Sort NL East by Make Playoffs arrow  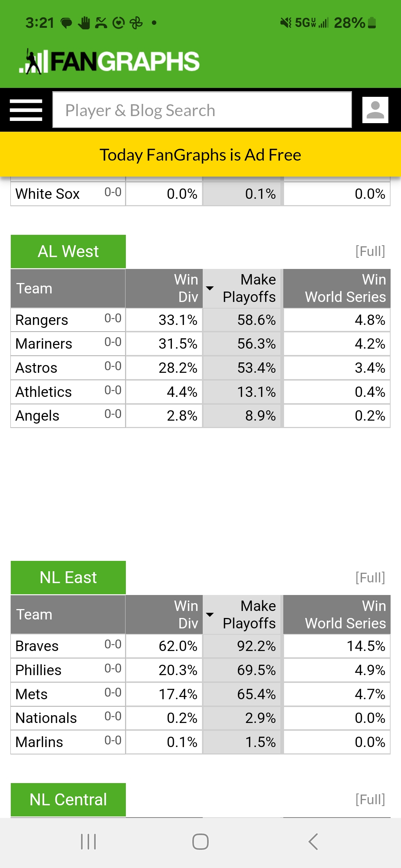coord(210,615)
